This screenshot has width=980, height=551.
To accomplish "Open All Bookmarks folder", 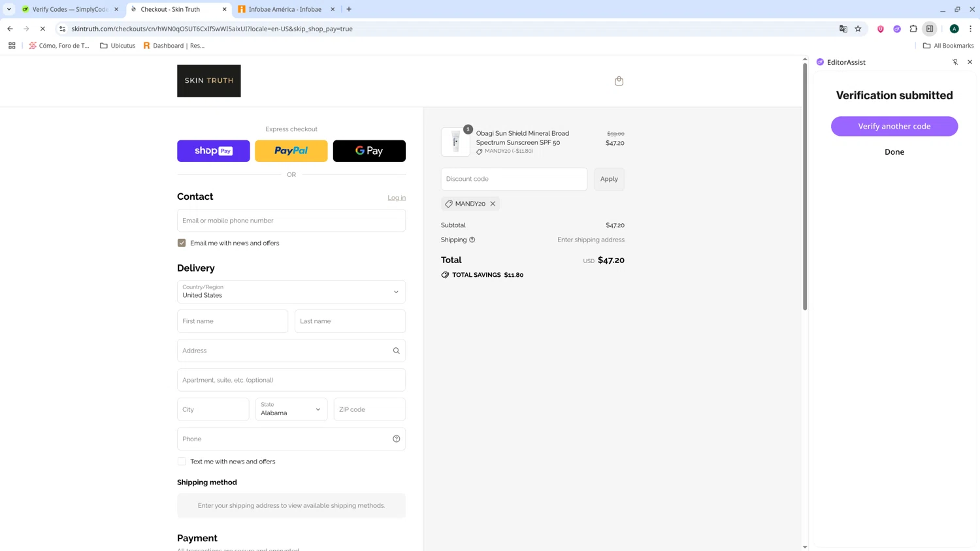I will tap(948, 46).
